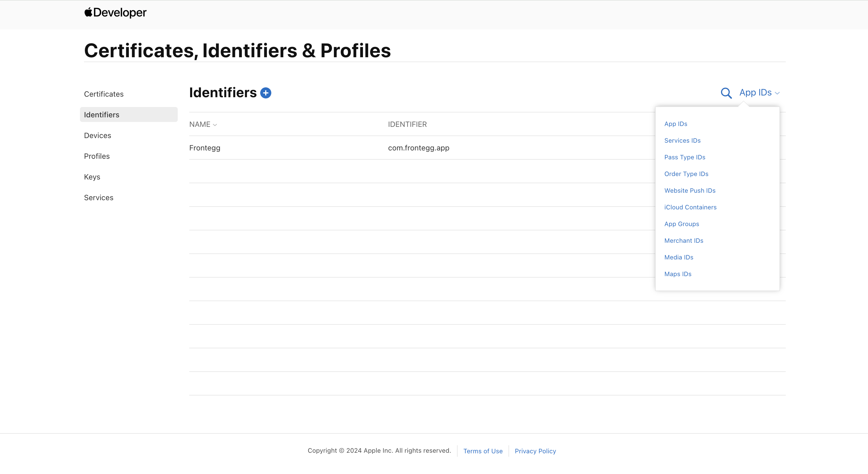Image resolution: width=868 pixels, height=474 pixels.
Task: Select App Groups filter option
Action: (681, 224)
